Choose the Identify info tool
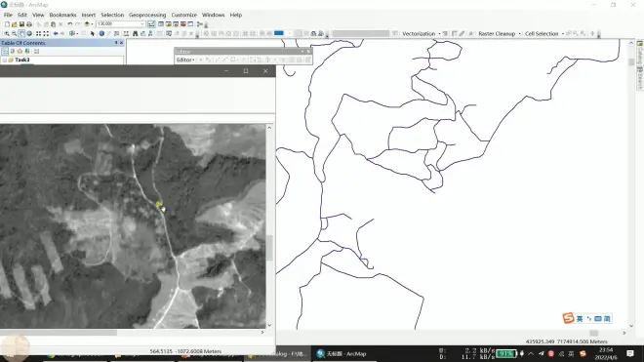Screen dimensions: 644x362 (x=101, y=34)
